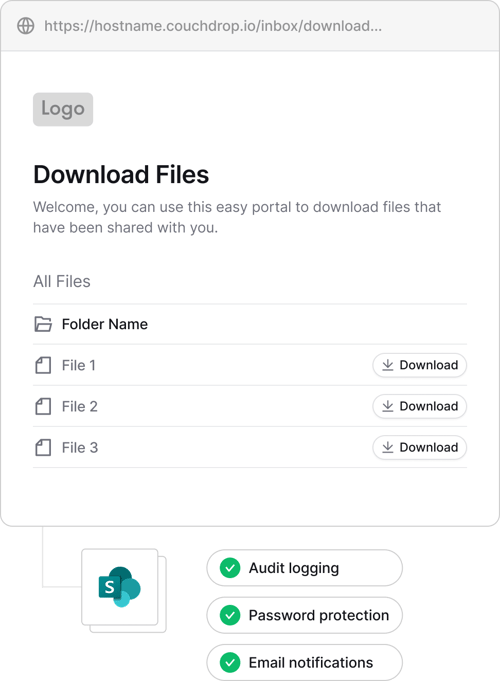Click the Audit logging label
The height and width of the screenshot is (681, 500).
pos(294,568)
